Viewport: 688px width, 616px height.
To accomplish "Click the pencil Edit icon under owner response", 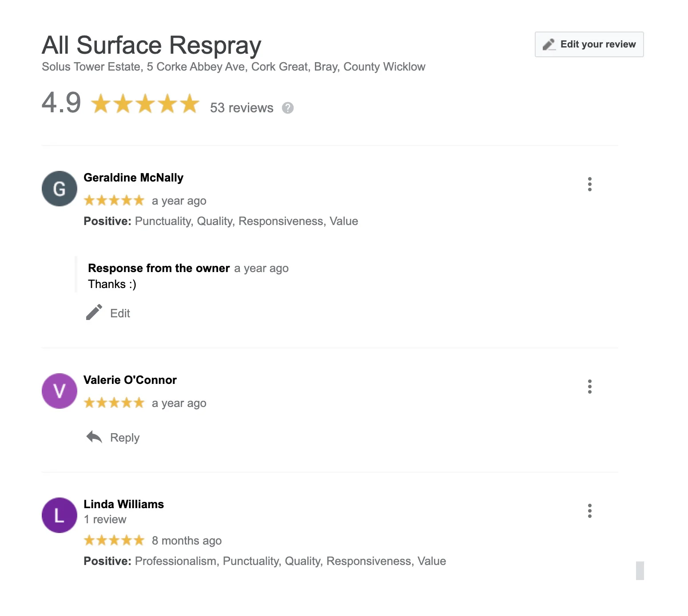I will click(94, 312).
